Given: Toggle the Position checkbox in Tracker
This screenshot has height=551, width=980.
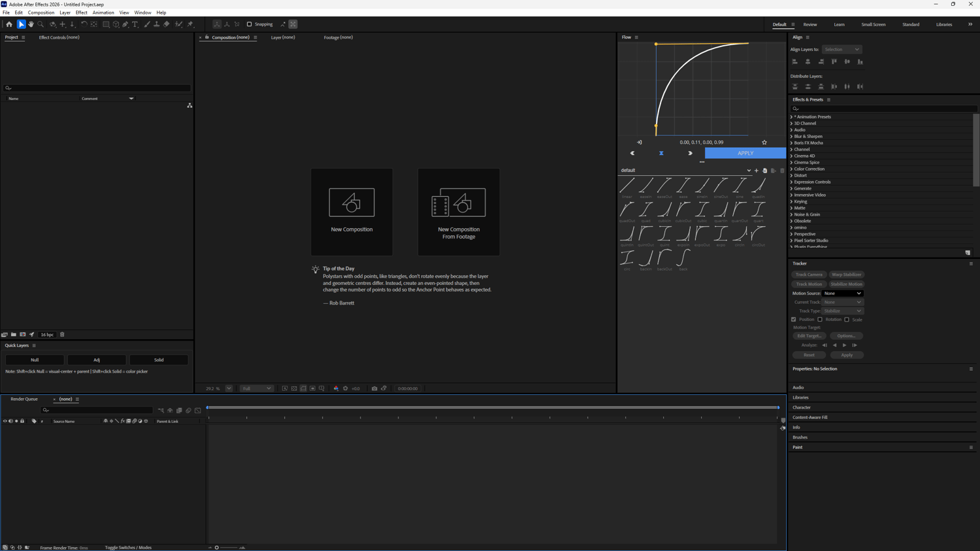Looking at the screenshot, I should [x=794, y=320].
